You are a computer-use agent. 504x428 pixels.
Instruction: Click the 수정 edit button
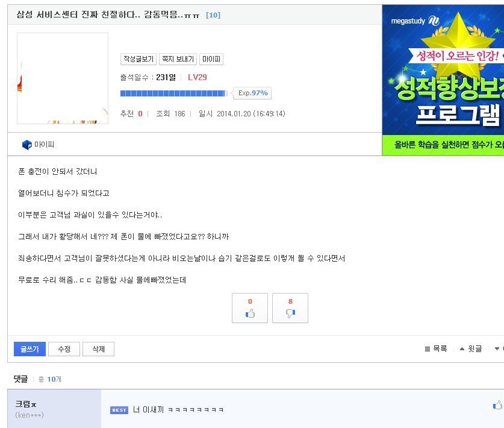64,349
